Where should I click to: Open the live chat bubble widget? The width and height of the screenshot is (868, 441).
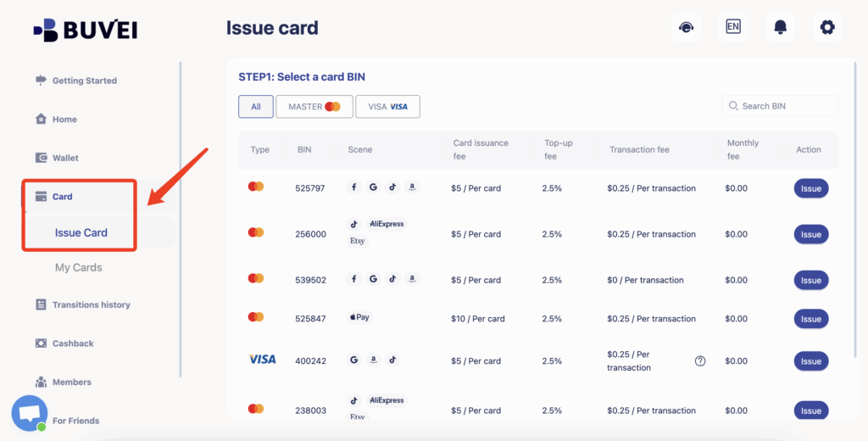(30, 413)
